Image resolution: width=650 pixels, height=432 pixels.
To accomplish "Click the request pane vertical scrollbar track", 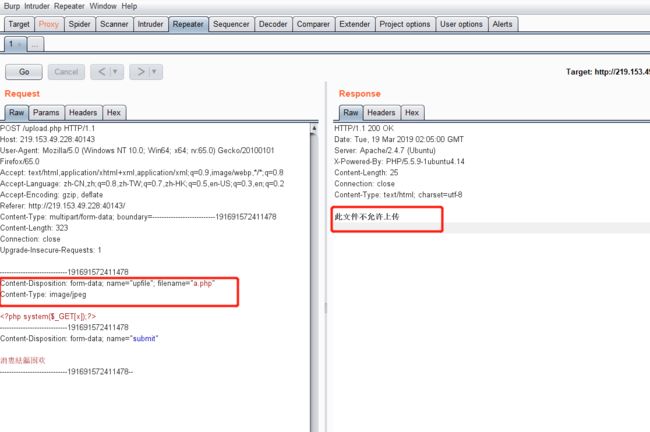I will coord(314,282).
